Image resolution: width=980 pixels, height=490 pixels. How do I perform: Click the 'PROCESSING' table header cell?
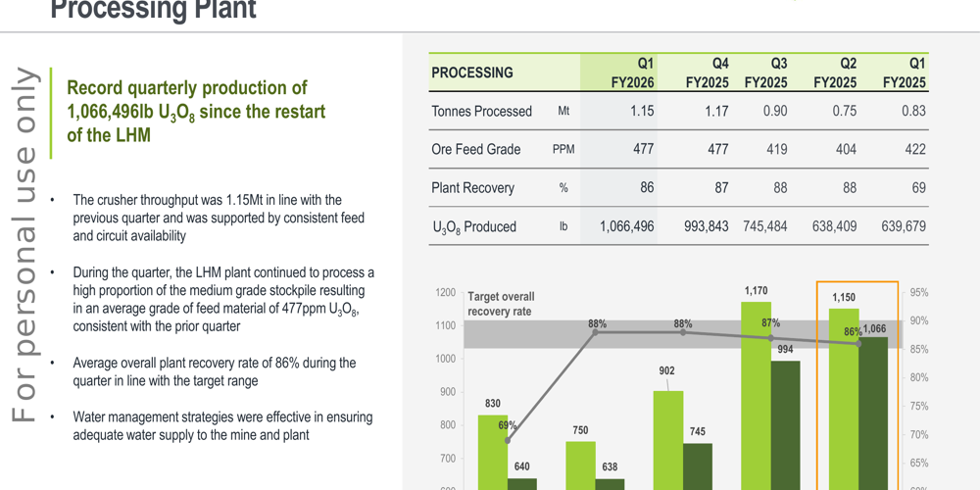pos(472,73)
